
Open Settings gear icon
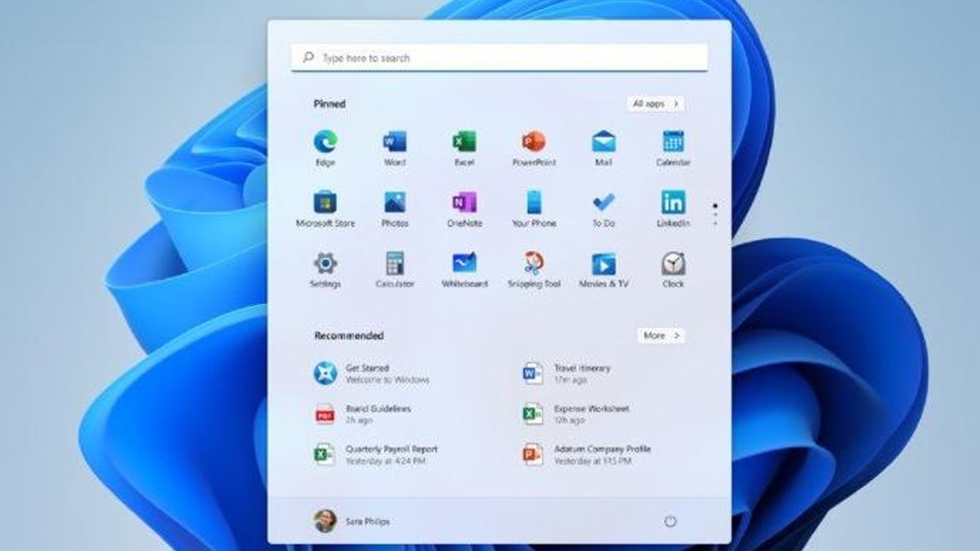[x=325, y=264]
